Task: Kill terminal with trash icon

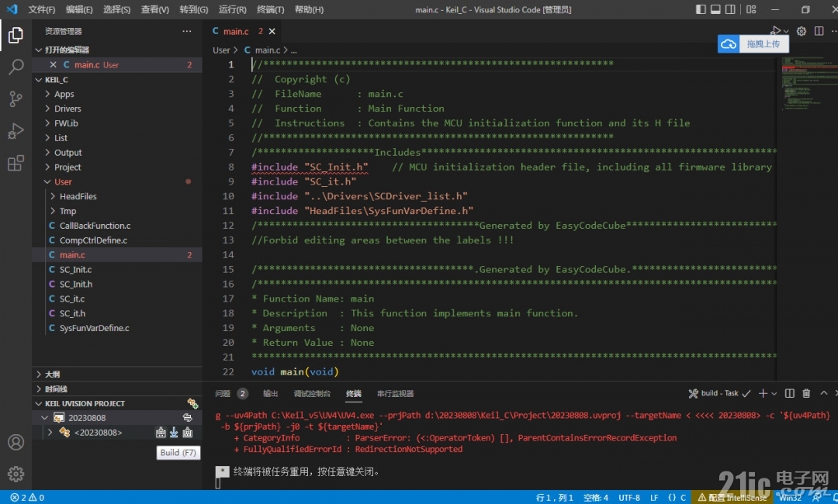Action: [806, 393]
